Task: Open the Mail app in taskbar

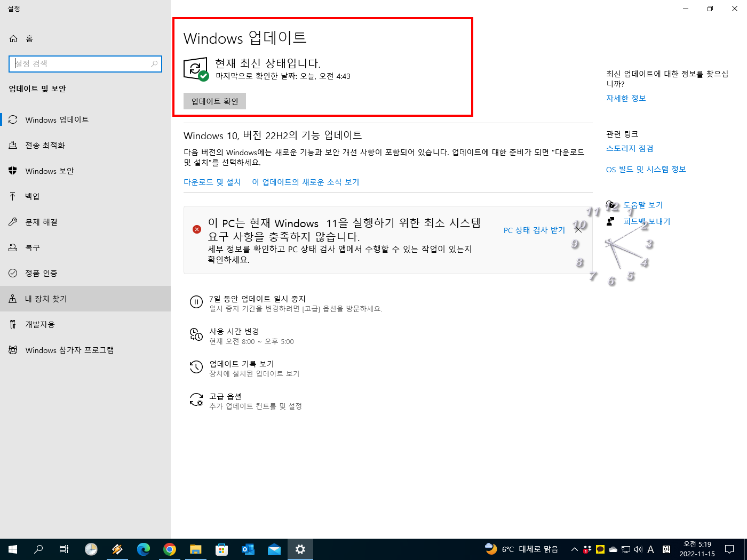Action: pos(274,549)
